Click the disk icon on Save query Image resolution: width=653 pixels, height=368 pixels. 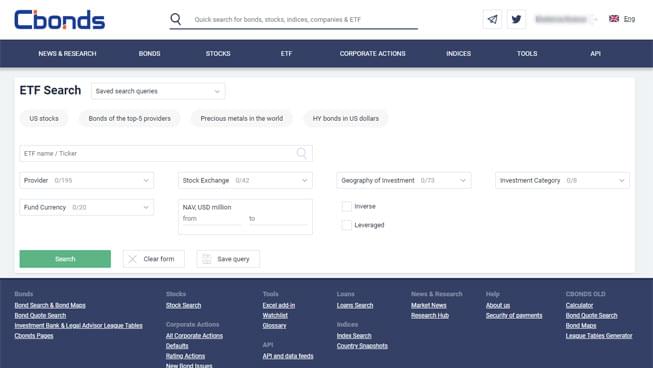tap(207, 259)
